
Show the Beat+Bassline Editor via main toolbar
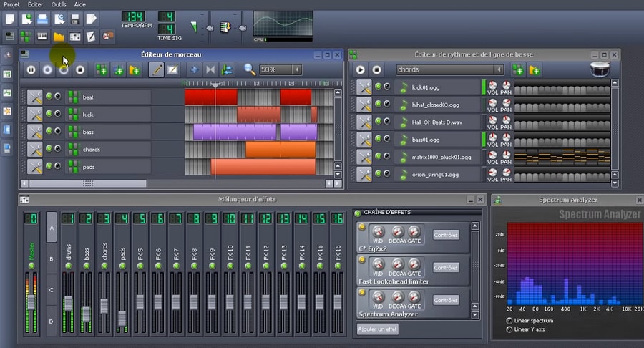pyautogui.click(x=26, y=37)
